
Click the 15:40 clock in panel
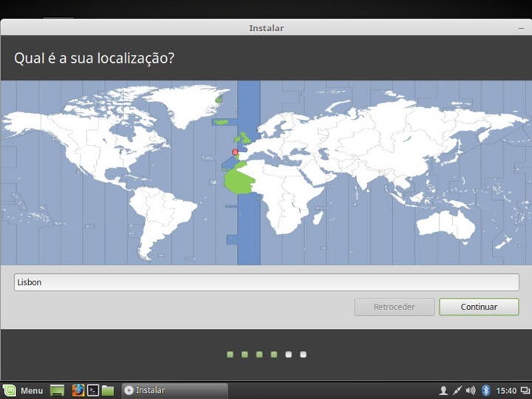point(506,391)
